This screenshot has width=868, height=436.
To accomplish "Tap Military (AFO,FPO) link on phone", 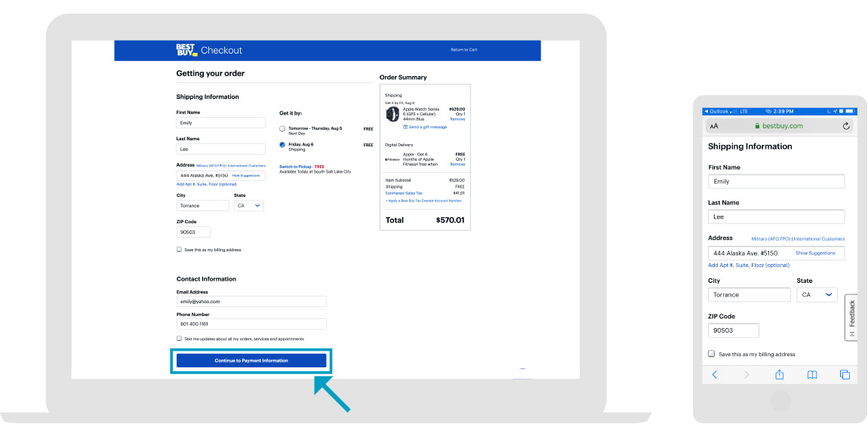I will point(771,239).
